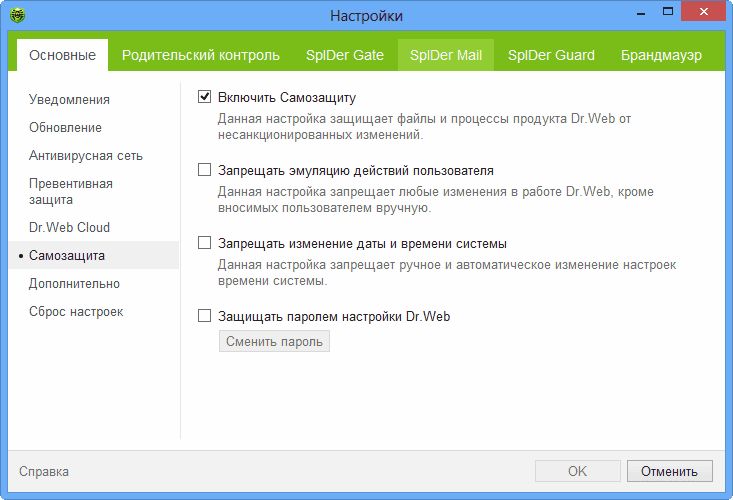
Task: Click the self-protection description starting 'Данная настройка защищает'
Action: click(424, 127)
